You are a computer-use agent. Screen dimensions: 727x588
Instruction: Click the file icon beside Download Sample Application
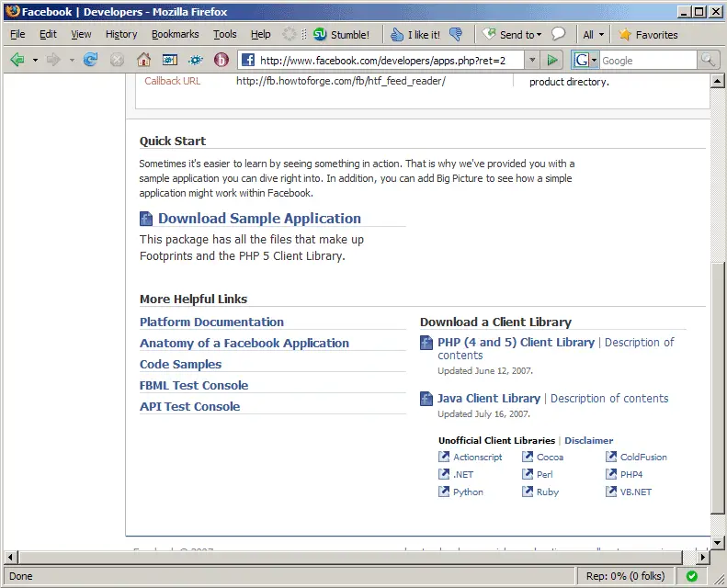click(x=146, y=219)
